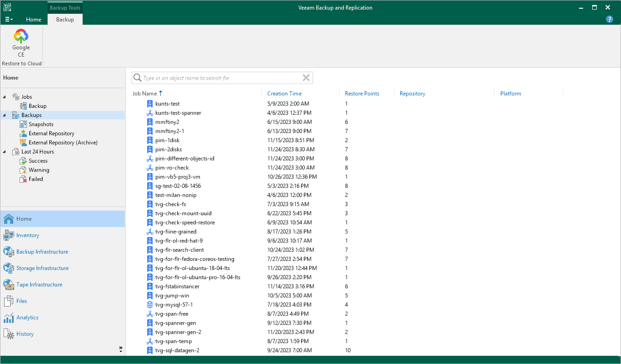The height and width of the screenshot is (364, 621).
Task: Collapse the Last 24 Hours node
Action: [5, 152]
